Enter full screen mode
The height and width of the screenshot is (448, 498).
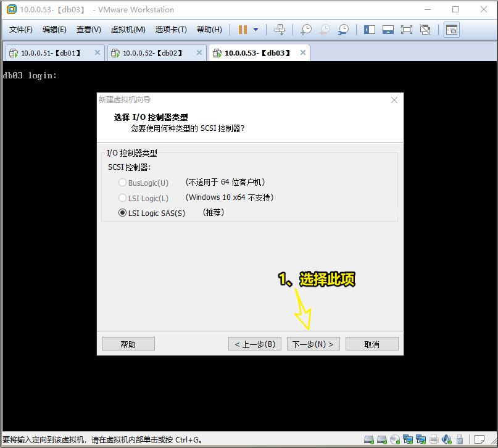point(407,30)
